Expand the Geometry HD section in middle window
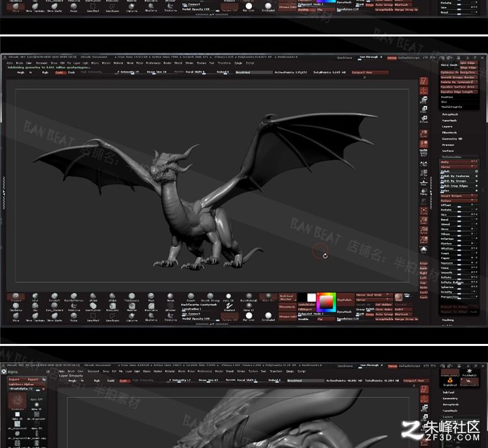The image size is (488, 448). pyautogui.click(x=452, y=138)
